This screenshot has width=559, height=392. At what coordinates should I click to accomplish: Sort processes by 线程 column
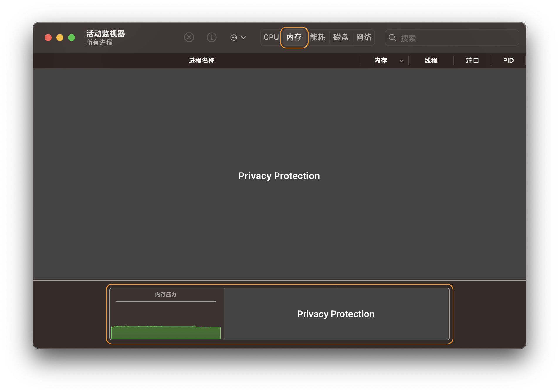431,61
